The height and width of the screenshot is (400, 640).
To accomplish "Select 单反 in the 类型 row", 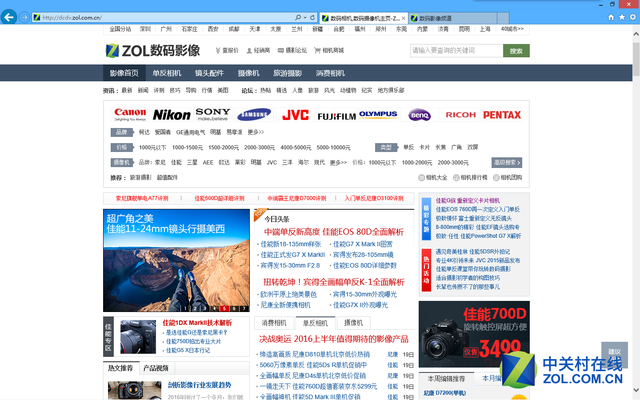I will tap(408, 147).
